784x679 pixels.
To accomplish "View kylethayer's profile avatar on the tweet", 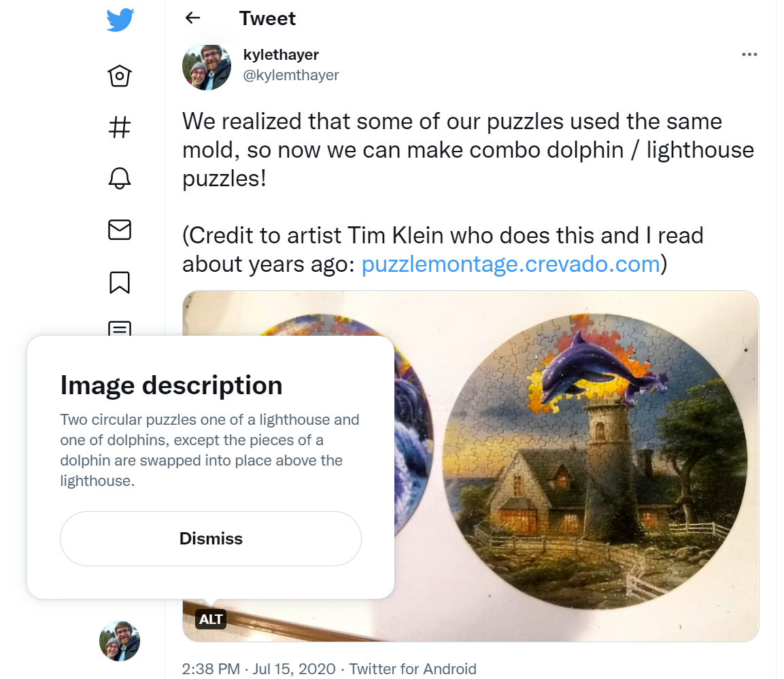I will tap(207, 65).
